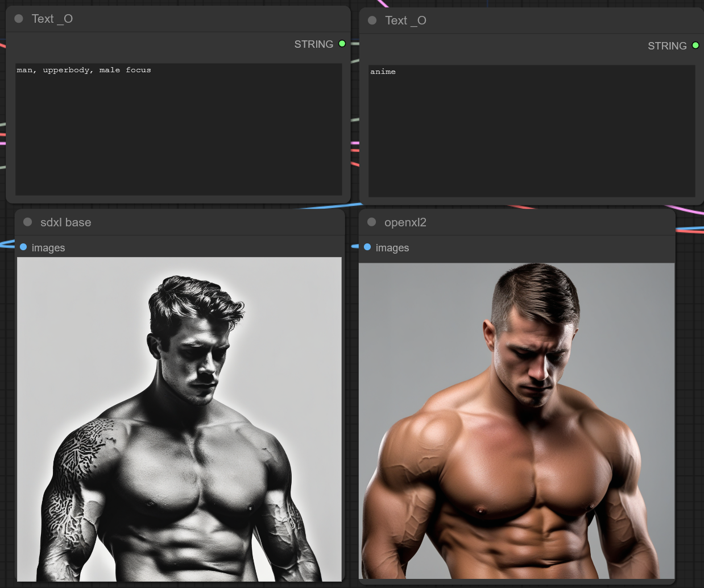This screenshot has height=588, width=704.
Task: Select the color preview image in openxl2
Action: tap(516, 421)
